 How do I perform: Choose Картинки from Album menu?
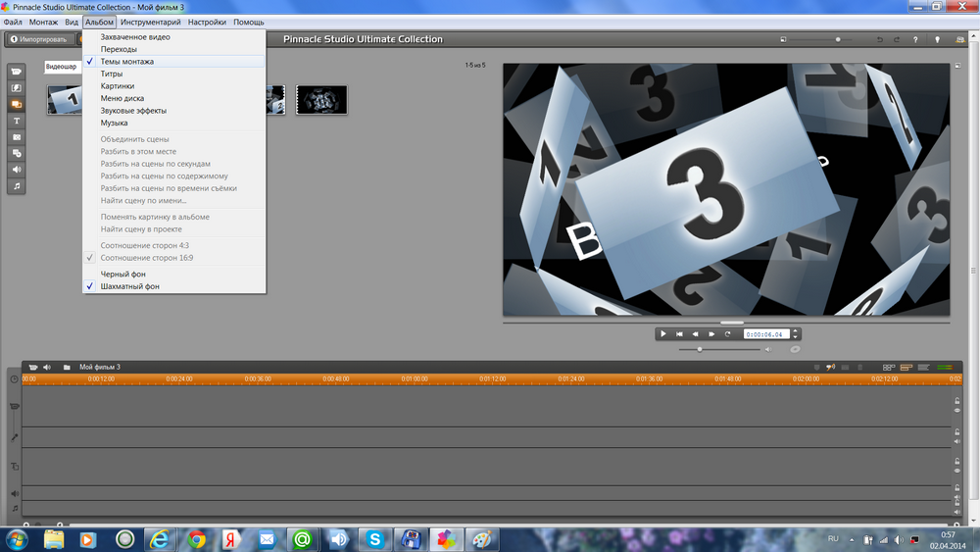[173, 85]
